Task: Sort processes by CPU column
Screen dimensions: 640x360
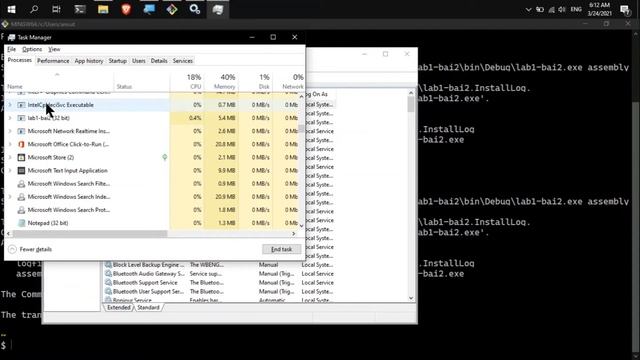Action: pos(187,81)
